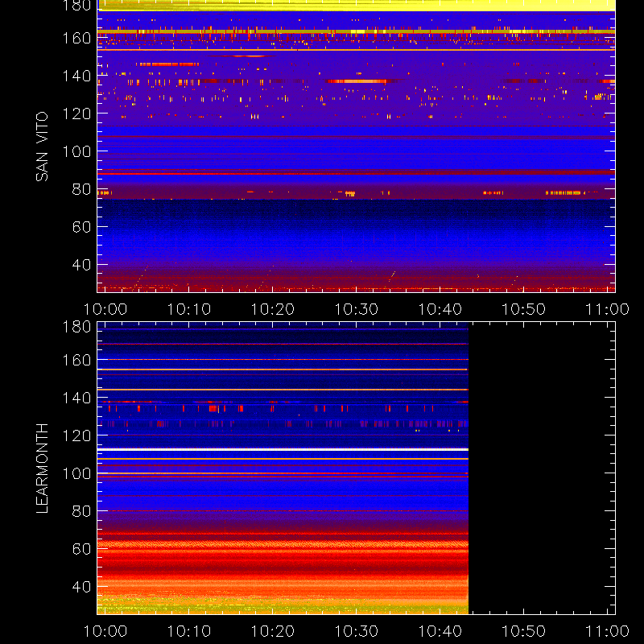Pick the 180 tick on Learmonth axis

76,327
